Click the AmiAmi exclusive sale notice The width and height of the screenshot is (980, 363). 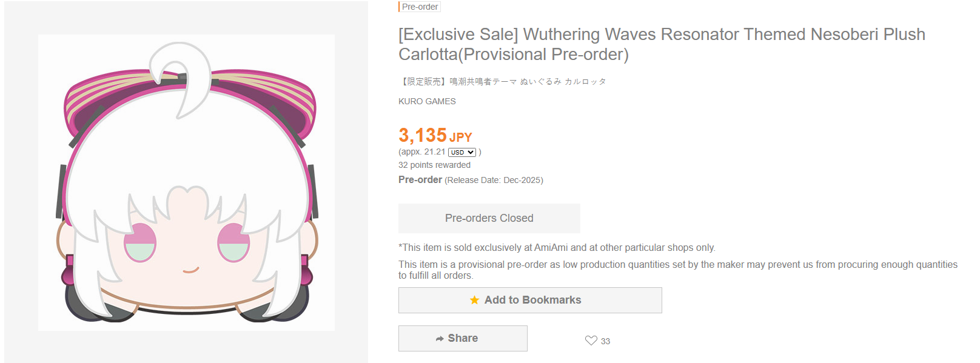(557, 247)
